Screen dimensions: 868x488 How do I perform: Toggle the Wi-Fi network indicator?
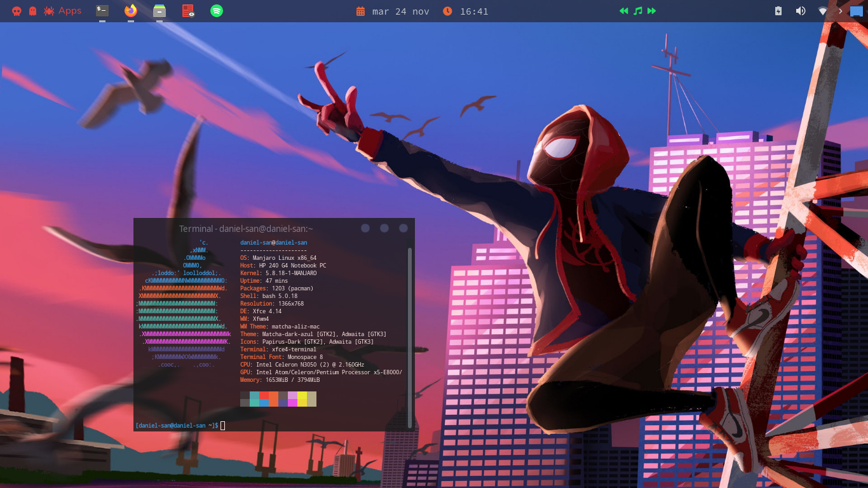pos(822,11)
